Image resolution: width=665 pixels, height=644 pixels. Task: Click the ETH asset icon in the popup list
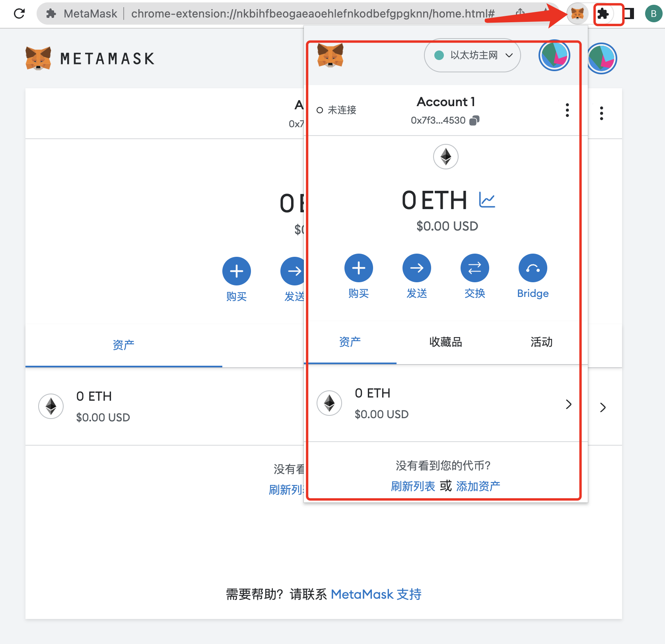click(x=329, y=403)
